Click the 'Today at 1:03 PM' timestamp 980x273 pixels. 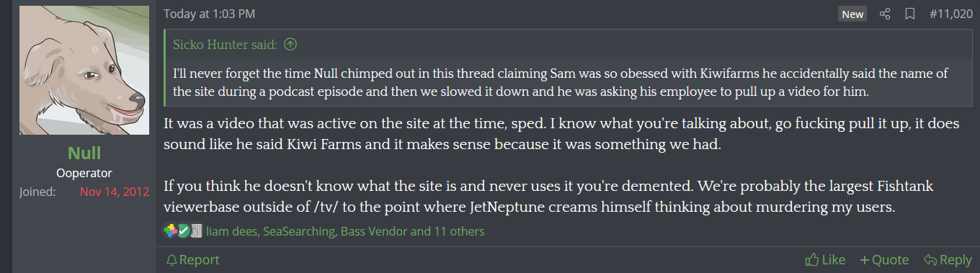coord(209,14)
